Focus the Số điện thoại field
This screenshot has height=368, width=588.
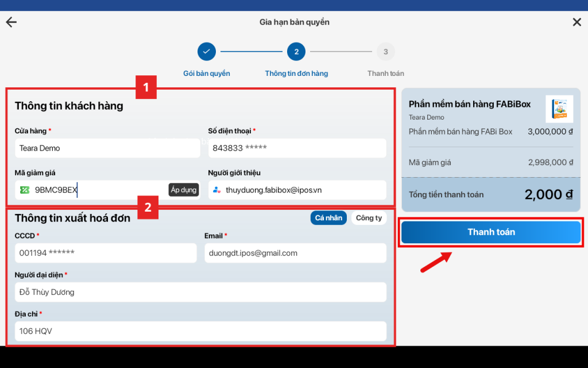(297, 148)
